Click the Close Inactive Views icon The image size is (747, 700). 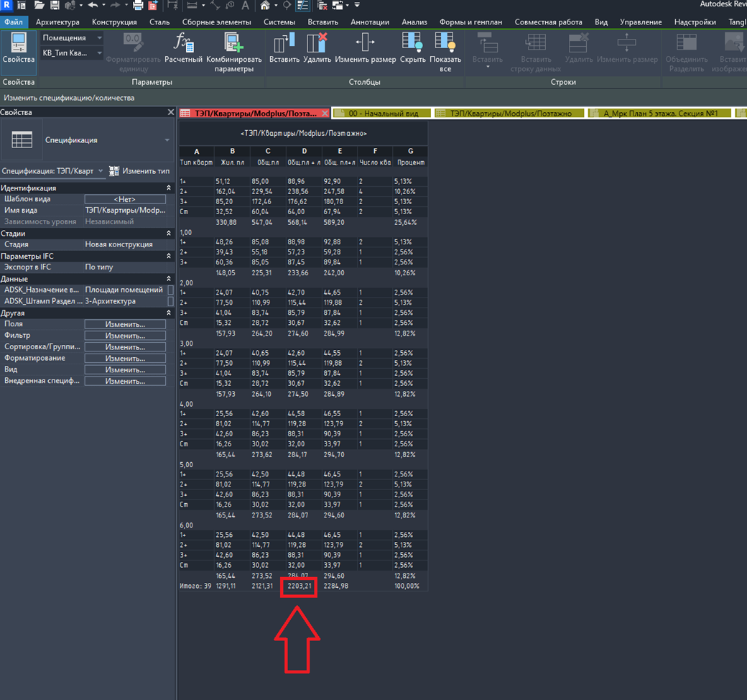pos(323,6)
